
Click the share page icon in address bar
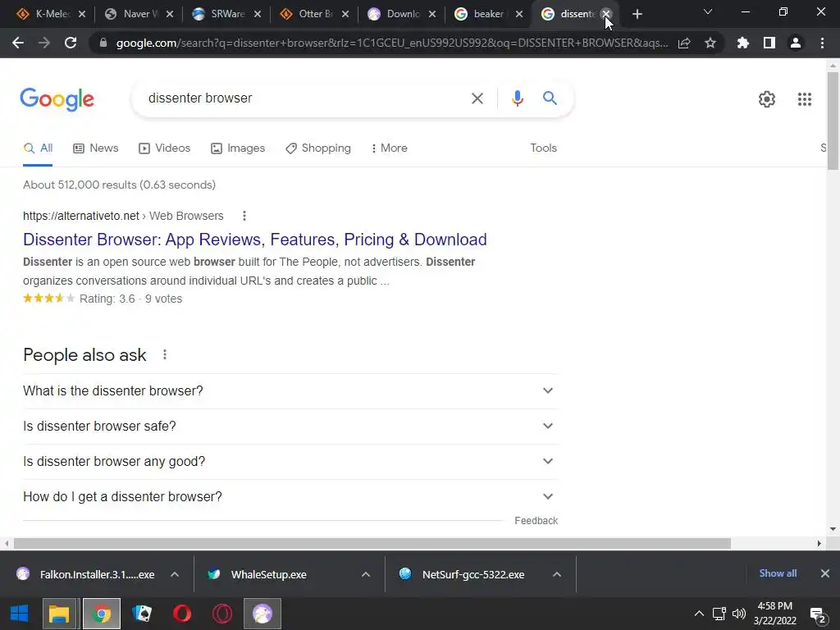(684, 43)
